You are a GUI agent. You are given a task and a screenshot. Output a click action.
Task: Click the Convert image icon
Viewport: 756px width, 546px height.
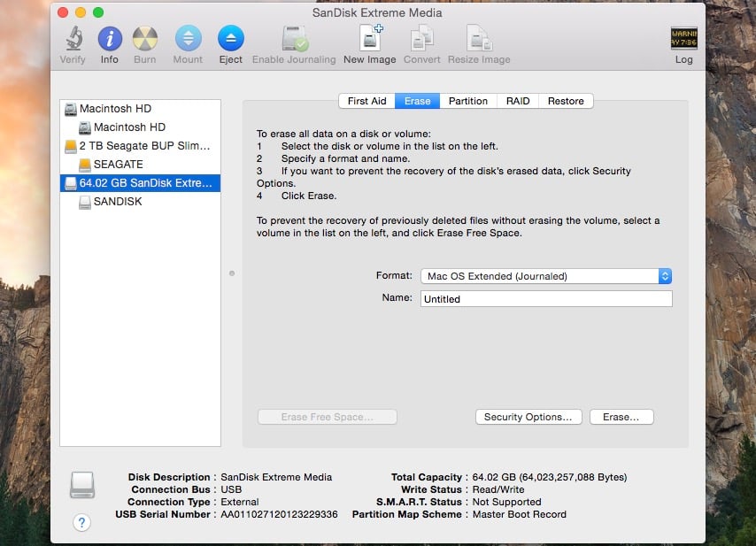point(422,40)
